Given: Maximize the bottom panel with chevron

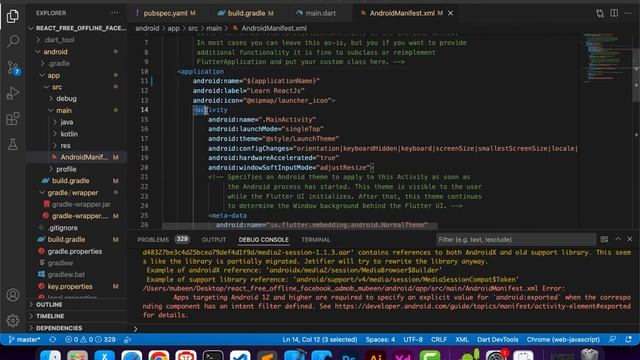Looking at the screenshot, I should coord(618,239).
